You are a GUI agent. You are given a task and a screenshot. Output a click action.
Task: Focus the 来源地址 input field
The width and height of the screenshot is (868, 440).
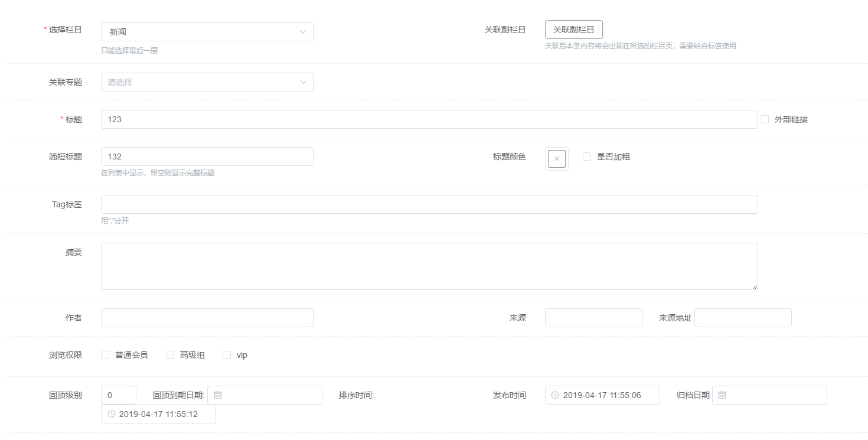743,318
